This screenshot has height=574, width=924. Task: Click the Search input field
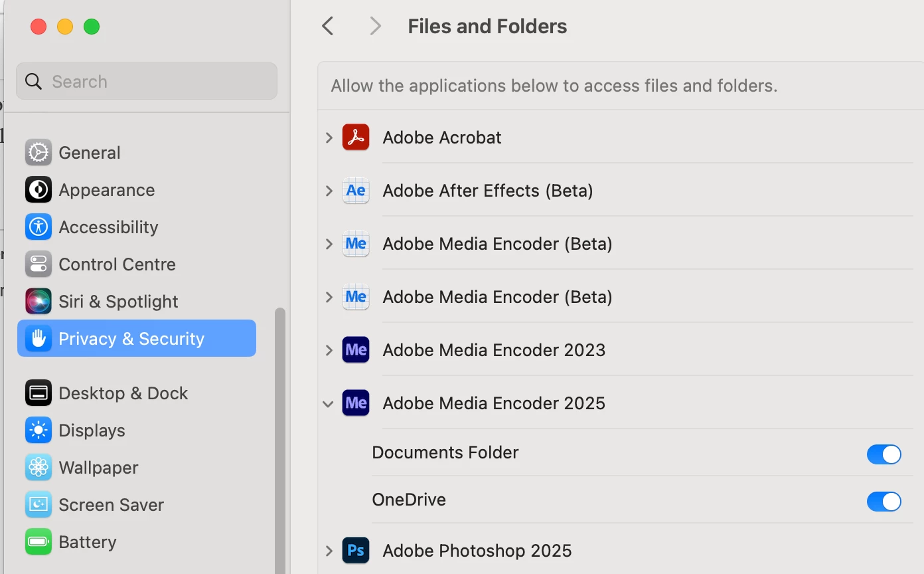click(x=147, y=81)
